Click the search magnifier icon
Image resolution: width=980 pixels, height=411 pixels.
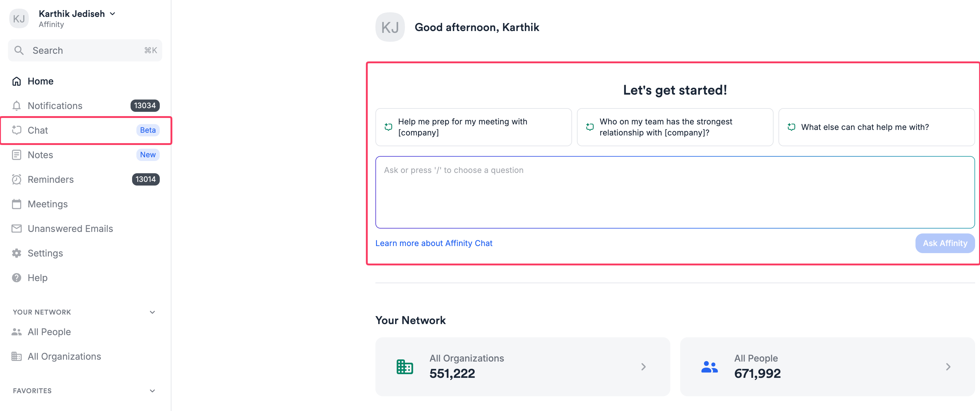point(19,50)
